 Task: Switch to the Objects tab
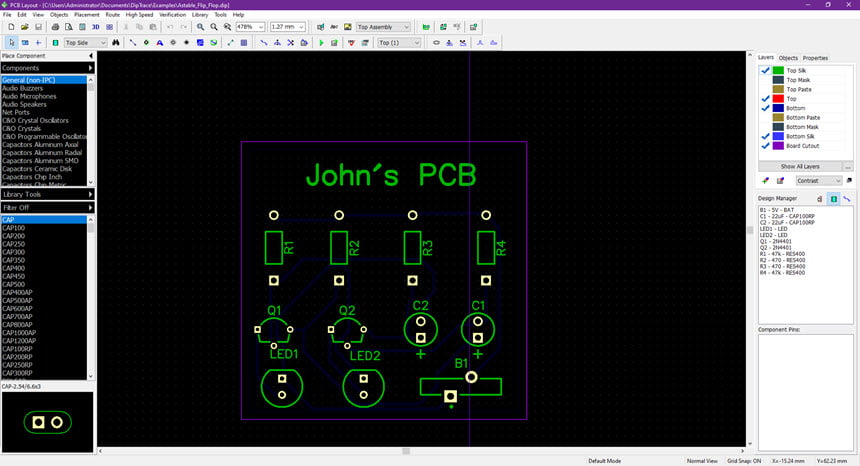click(x=788, y=58)
